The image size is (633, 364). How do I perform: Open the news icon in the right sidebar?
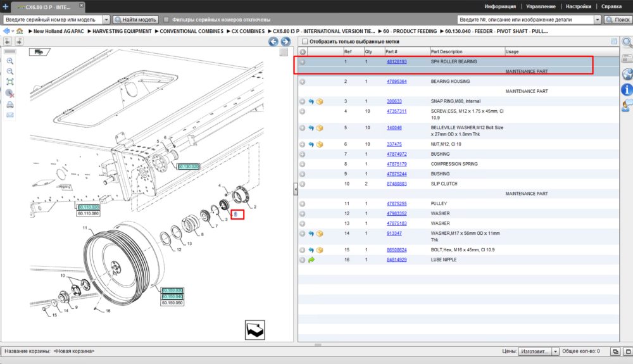[627, 59]
